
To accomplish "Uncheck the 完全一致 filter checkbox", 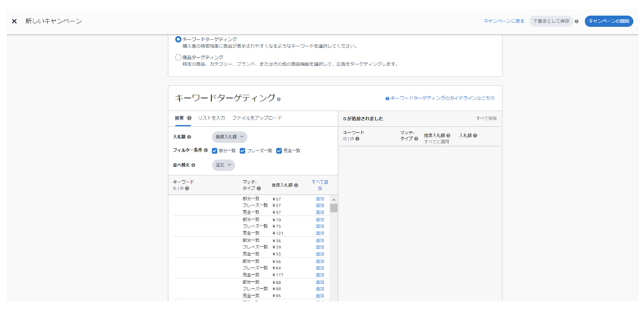I will point(279,150).
